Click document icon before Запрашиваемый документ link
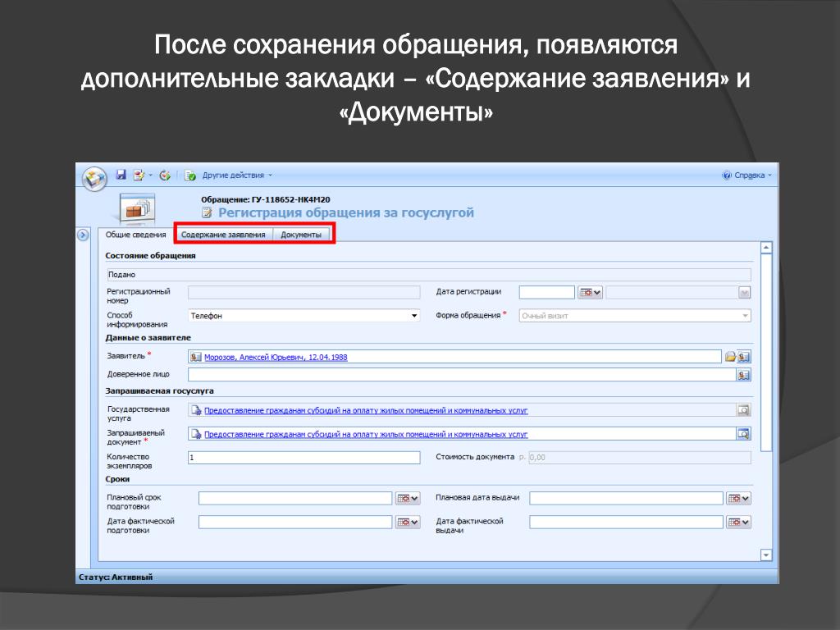The image size is (840, 630). tap(196, 434)
